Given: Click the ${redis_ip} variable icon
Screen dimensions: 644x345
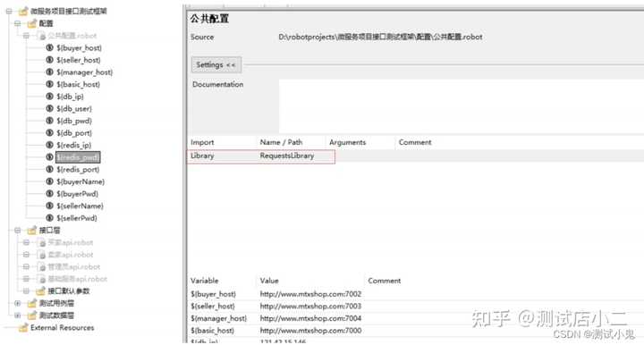Looking at the screenshot, I should click(50, 145).
